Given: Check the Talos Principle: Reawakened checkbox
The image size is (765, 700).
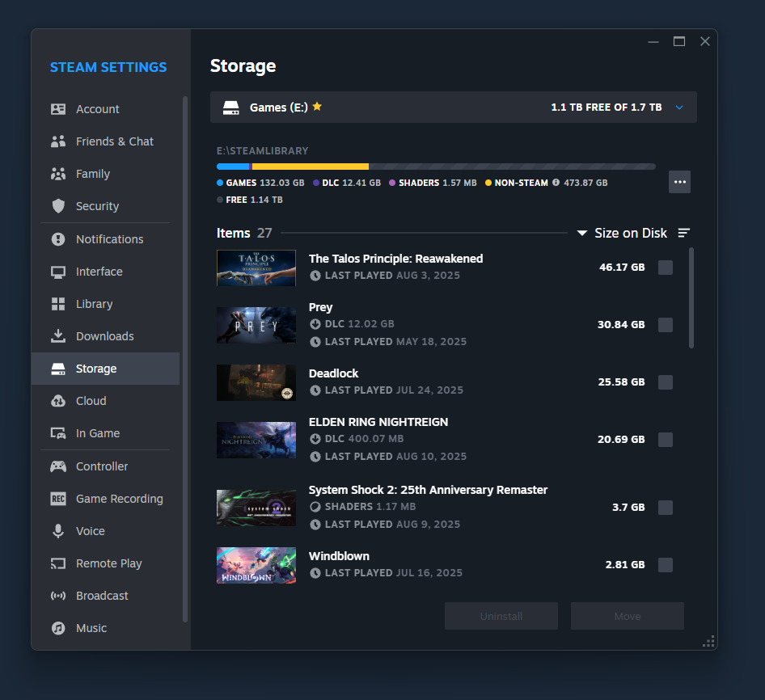Looking at the screenshot, I should point(666,268).
